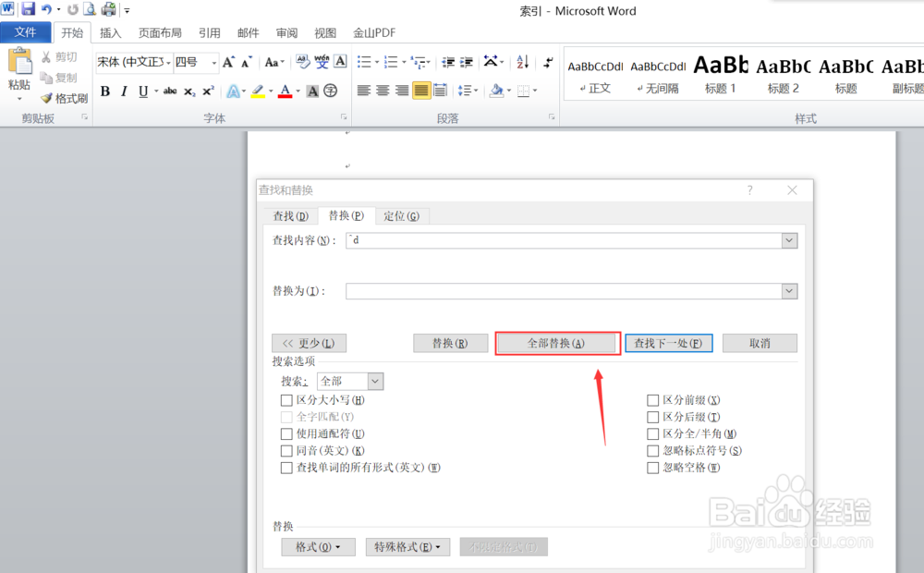924x573 pixels.
Task: Open the Format (格式) dropdown button
Action: click(x=318, y=547)
